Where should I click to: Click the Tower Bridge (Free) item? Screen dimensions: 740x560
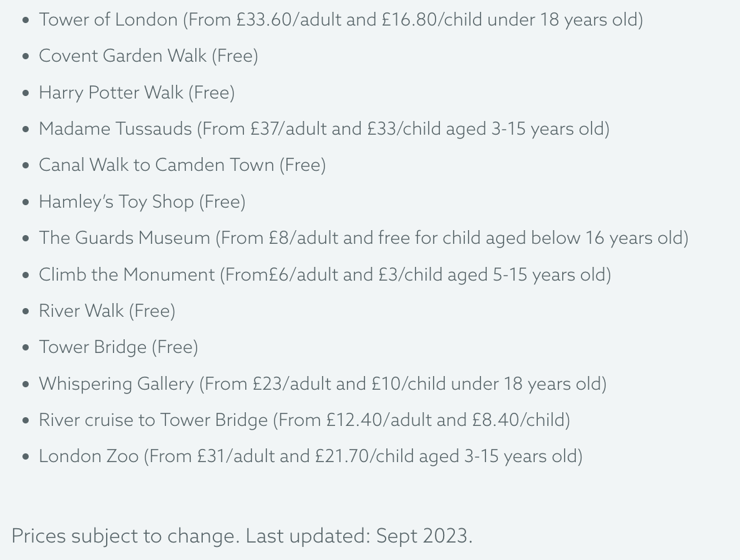point(119,347)
